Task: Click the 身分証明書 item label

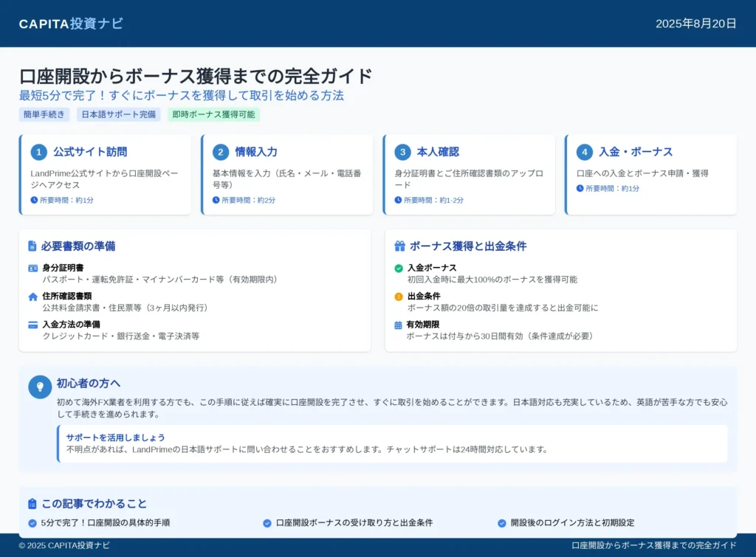Action: pos(63,268)
